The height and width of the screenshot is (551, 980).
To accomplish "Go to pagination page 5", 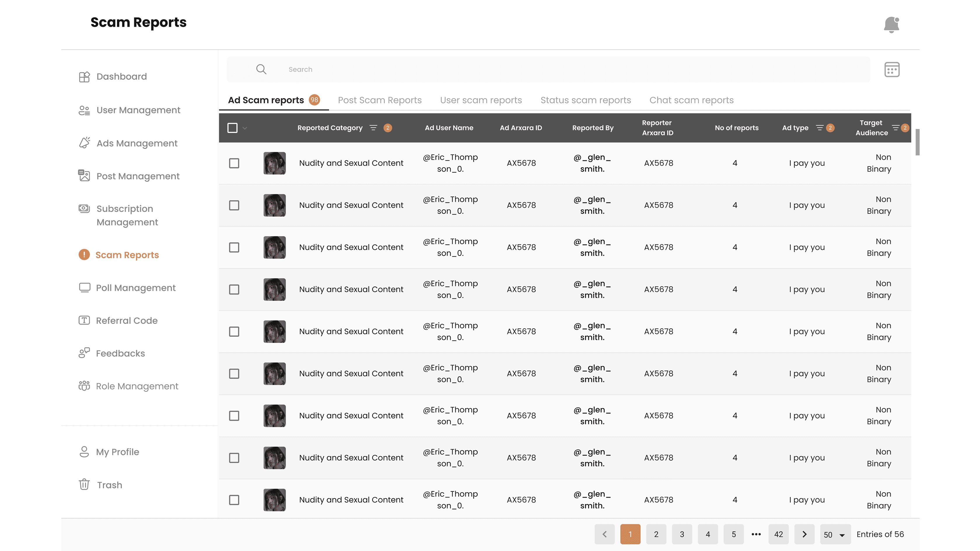I will [733, 534].
